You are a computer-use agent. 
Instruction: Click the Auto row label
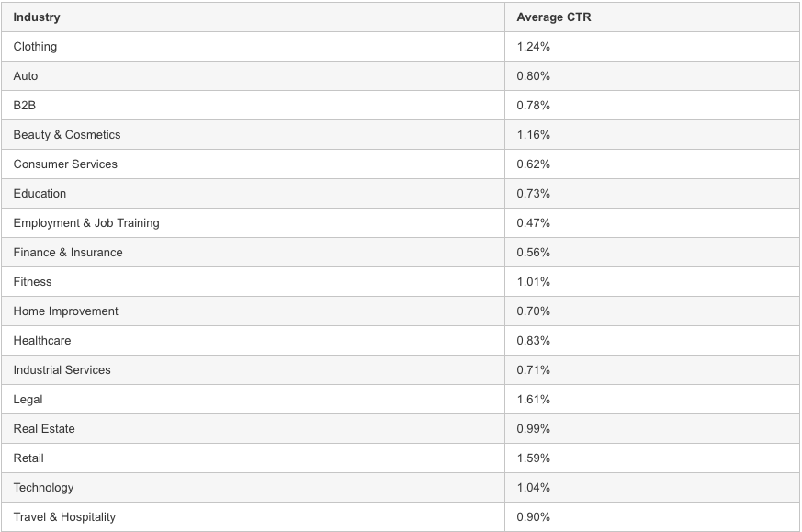tap(26, 76)
